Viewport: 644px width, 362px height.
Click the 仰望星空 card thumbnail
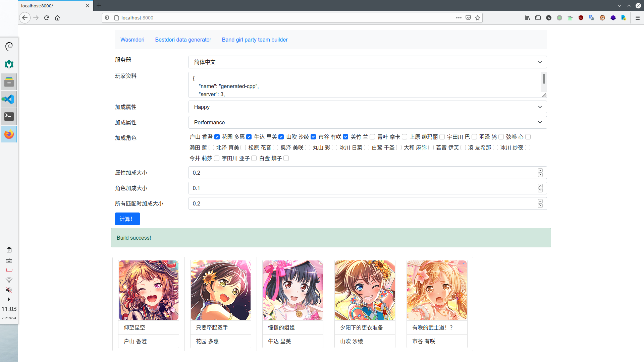click(148, 290)
